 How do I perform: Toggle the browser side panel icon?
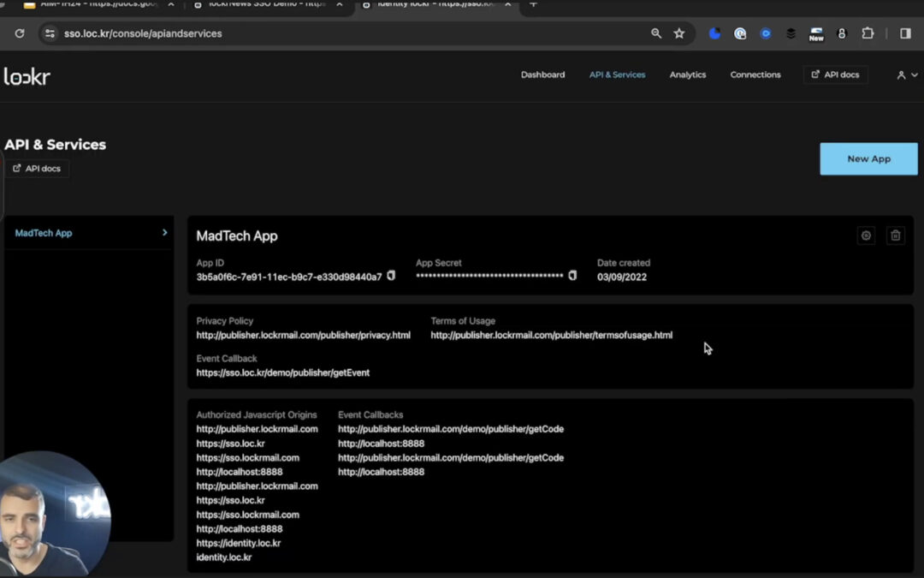tap(906, 33)
